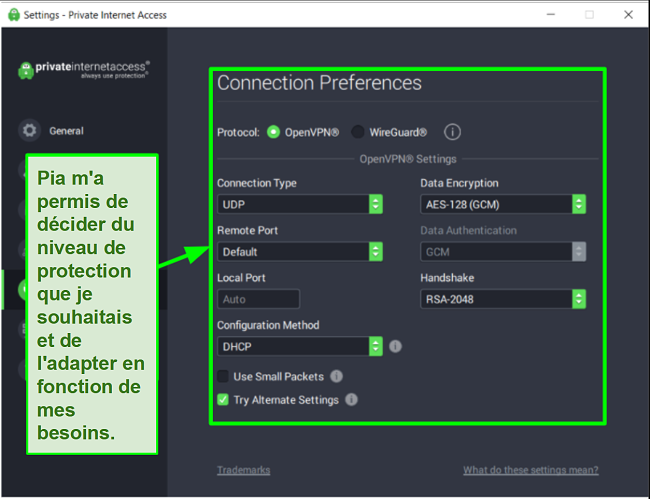Open the Connection Type UDP dropdown
Screen dimensions: 650x499
pyautogui.click(x=300, y=204)
